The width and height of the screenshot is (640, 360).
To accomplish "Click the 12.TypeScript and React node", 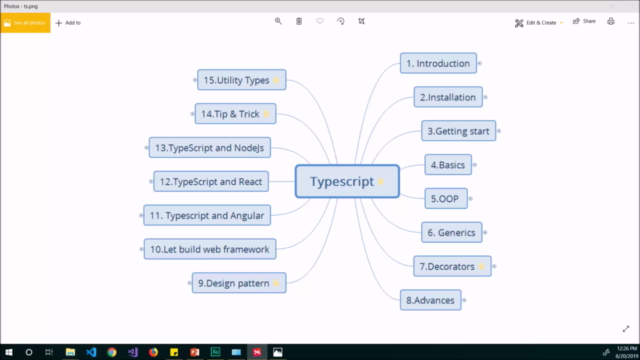I will point(211,182).
